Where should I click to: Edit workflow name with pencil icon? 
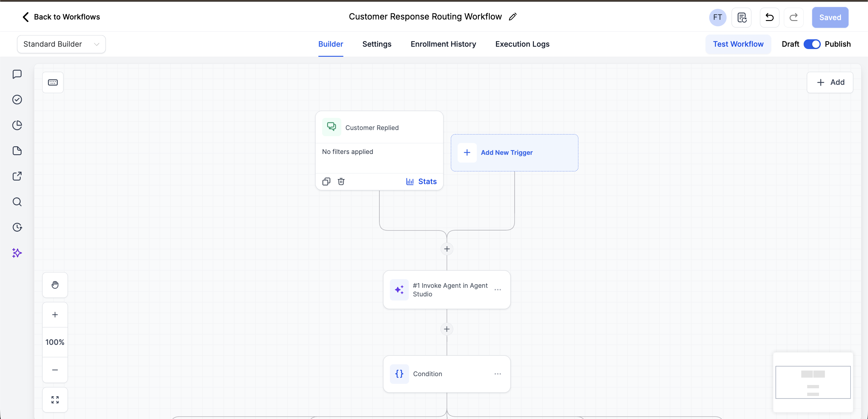[x=513, y=17]
